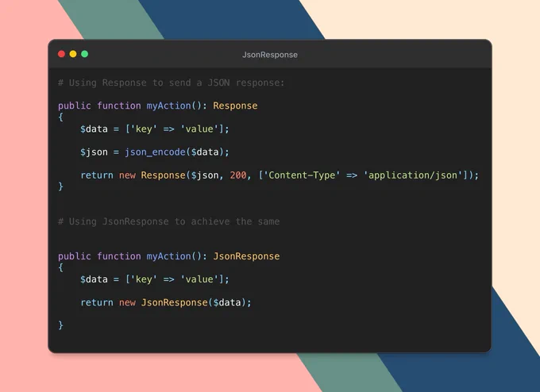The height and width of the screenshot is (392, 540).
Task: Click the number 200 status code
Action: [x=238, y=175]
